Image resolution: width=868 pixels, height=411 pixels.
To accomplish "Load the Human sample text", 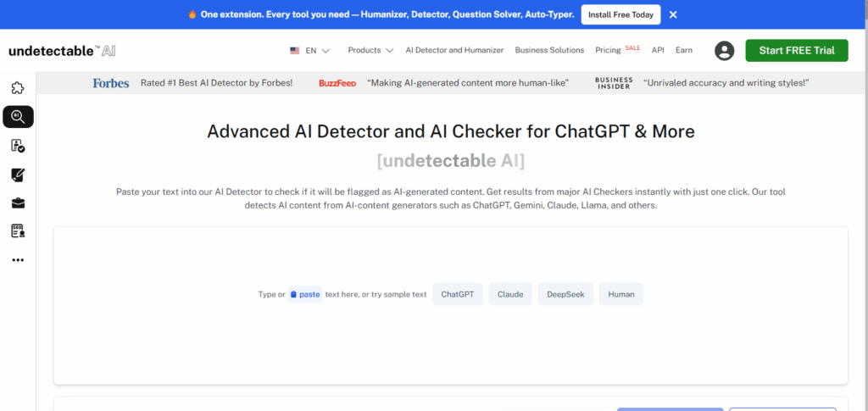I will pyautogui.click(x=621, y=294).
